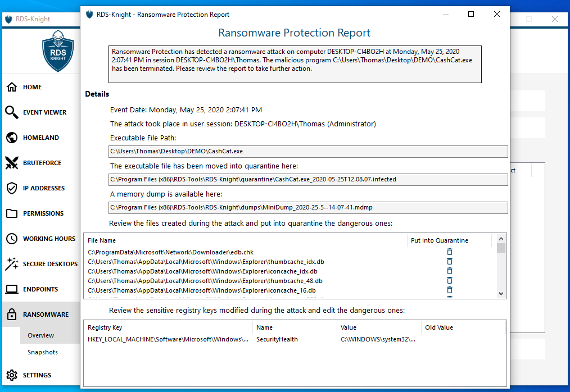Image resolution: width=570 pixels, height=392 pixels.
Task: Maximize the Ransomware Protection Report window
Action: (471, 14)
